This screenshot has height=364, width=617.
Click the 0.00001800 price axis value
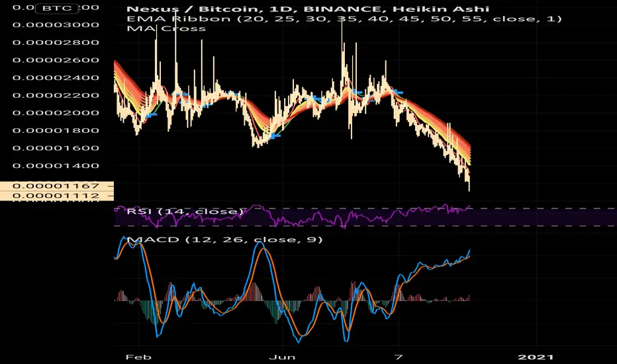click(x=56, y=130)
